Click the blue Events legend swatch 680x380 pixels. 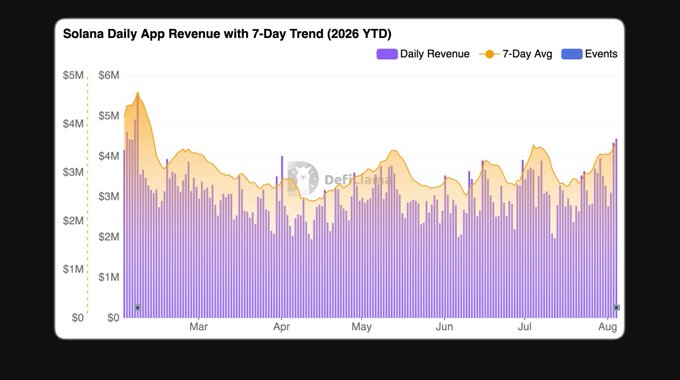click(572, 54)
